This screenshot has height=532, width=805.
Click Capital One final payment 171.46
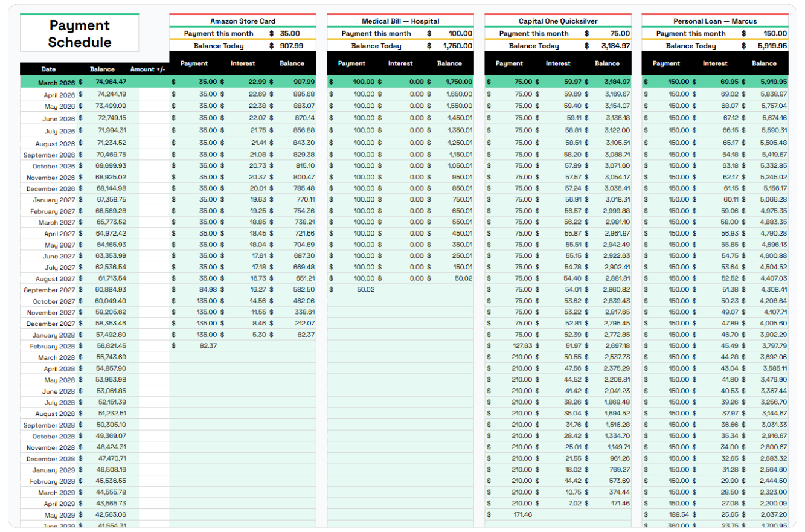point(521,514)
